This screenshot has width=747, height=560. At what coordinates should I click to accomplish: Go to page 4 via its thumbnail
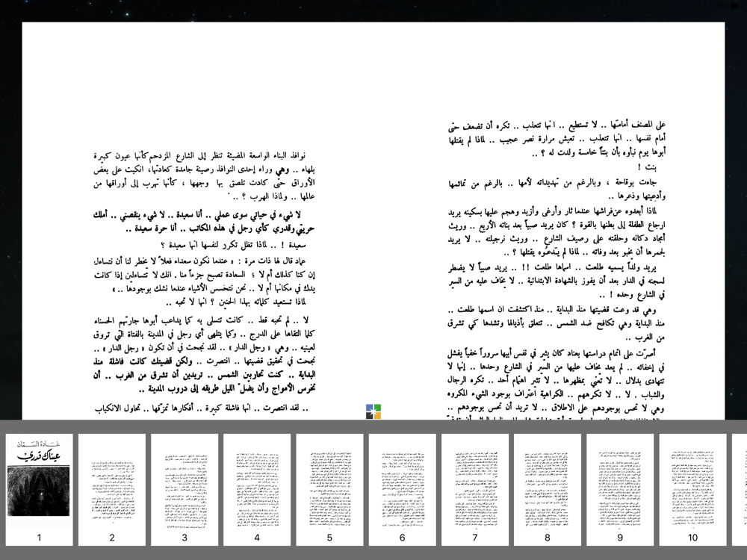[257, 490]
